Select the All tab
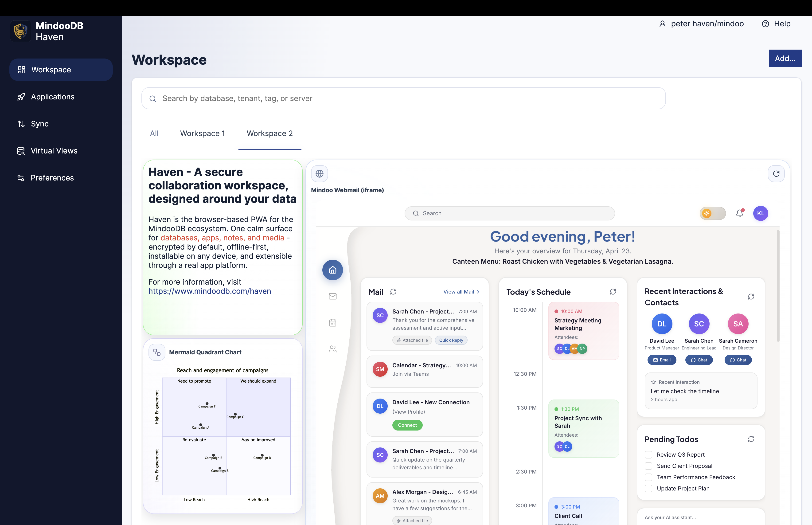The image size is (812, 525). click(x=154, y=133)
